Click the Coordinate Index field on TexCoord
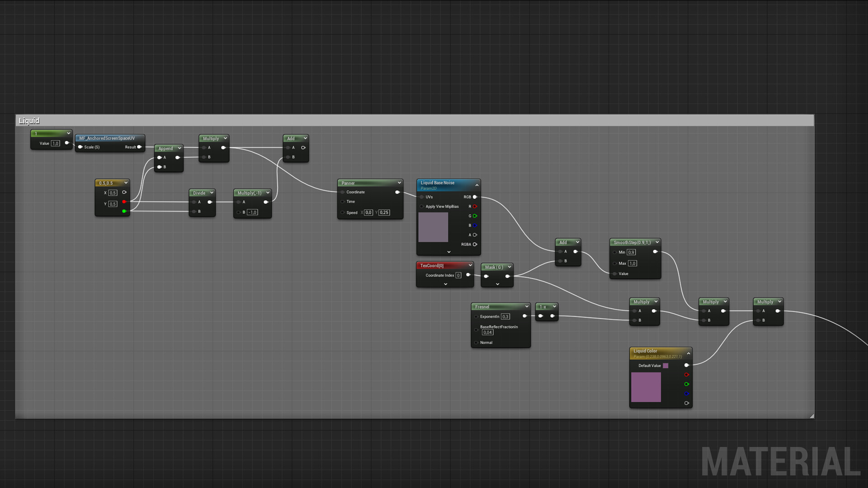Viewport: 868px width, 488px height. [x=458, y=275]
